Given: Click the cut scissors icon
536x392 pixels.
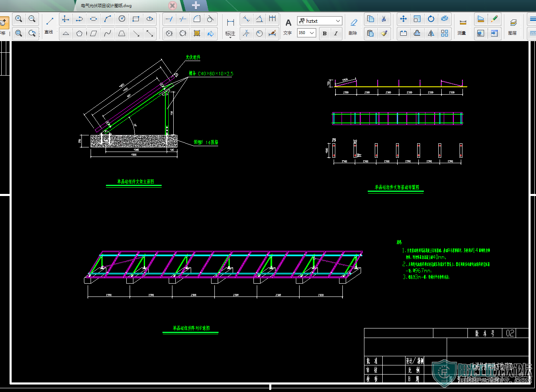Looking at the screenshot, I should [384, 19].
